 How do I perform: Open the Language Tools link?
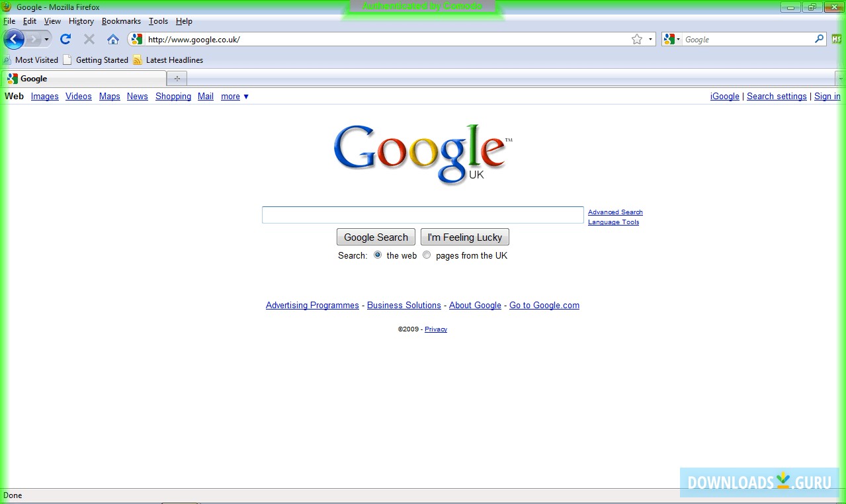coord(614,222)
